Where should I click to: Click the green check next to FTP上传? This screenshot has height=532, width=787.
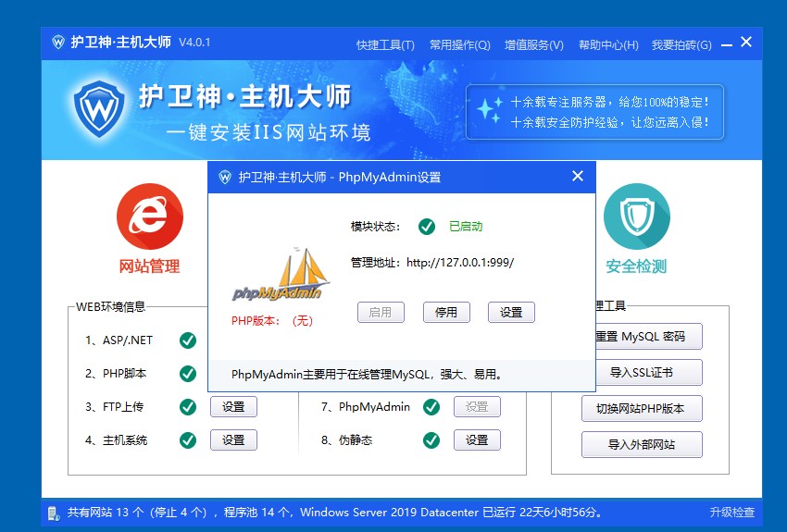tap(188, 407)
